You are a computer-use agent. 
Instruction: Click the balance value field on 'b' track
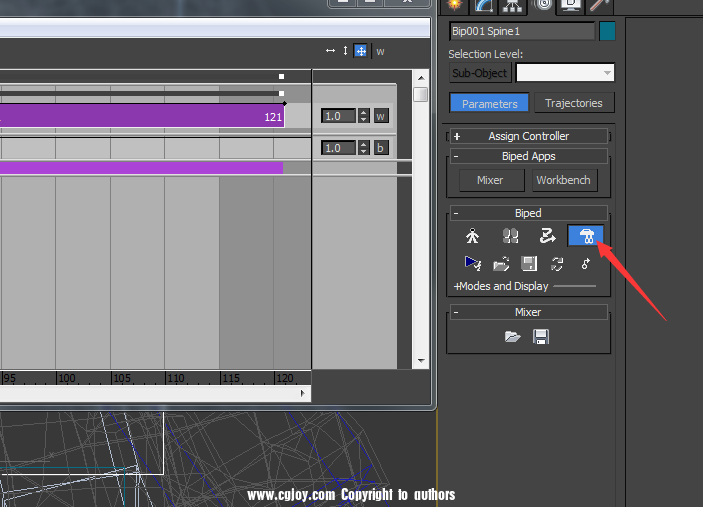pyautogui.click(x=338, y=148)
